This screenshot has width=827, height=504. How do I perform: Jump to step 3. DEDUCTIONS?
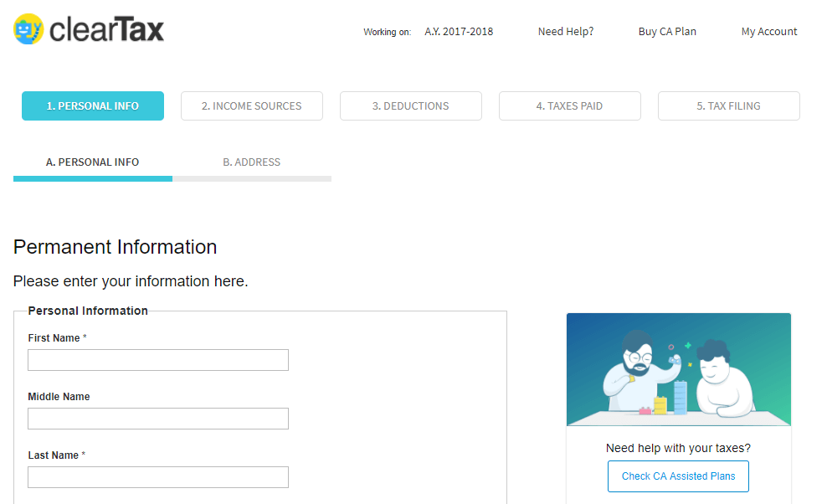410,106
